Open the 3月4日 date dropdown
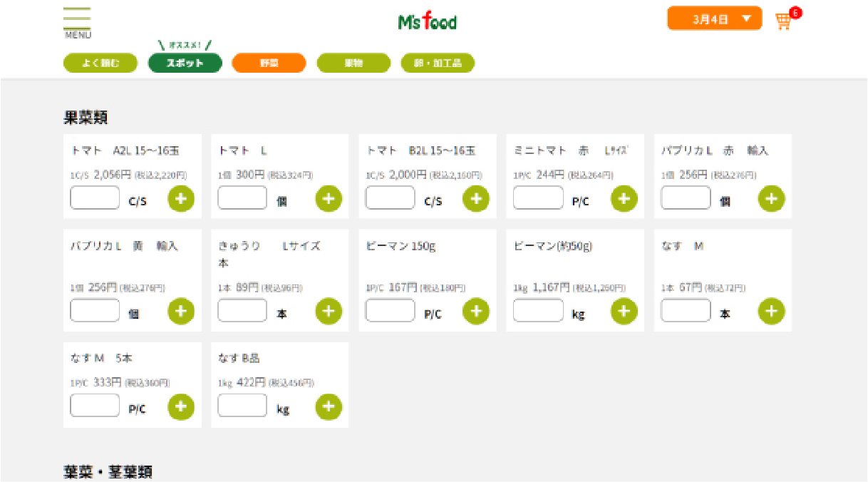This screenshot has height=482, width=868. click(714, 18)
